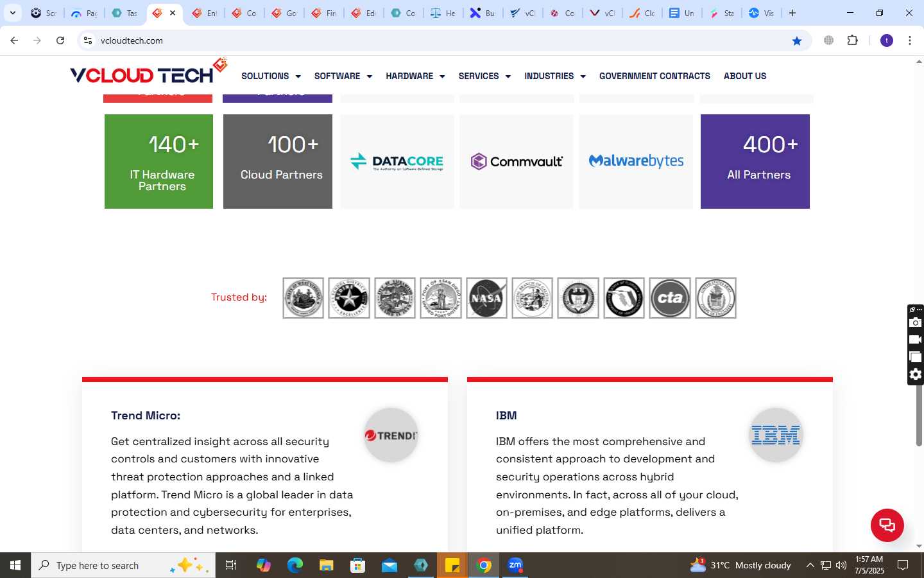Open the settings gear in side toolbar

pyautogui.click(x=916, y=374)
